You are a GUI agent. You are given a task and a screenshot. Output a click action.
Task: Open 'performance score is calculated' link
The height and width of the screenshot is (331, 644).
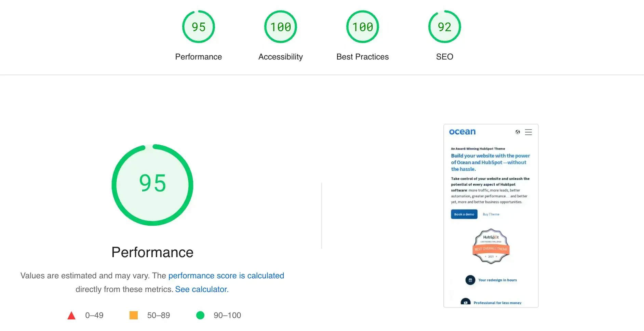pyautogui.click(x=226, y=276)
